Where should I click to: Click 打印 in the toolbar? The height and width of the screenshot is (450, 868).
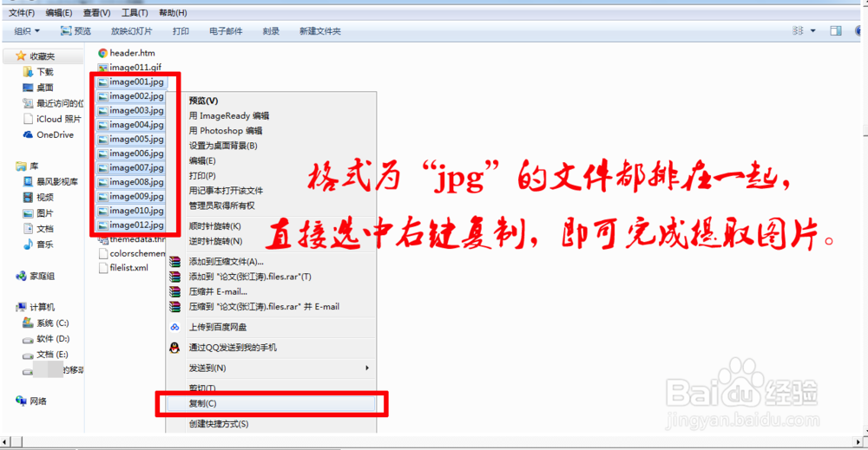click(x=181, y=31)
